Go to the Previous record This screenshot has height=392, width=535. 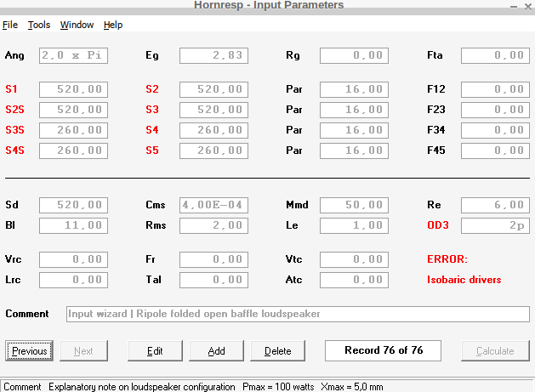coord(29,350)
